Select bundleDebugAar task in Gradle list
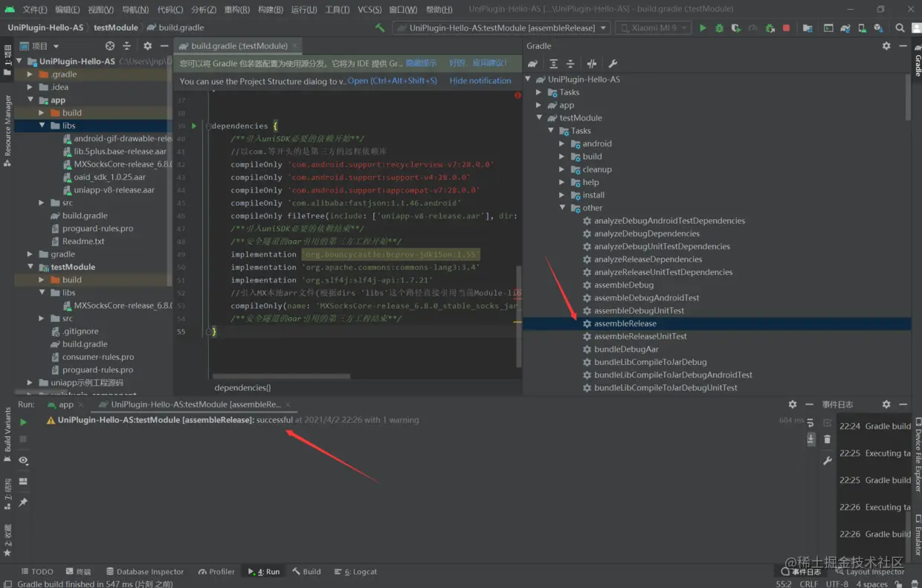 (x=626, y=349)
